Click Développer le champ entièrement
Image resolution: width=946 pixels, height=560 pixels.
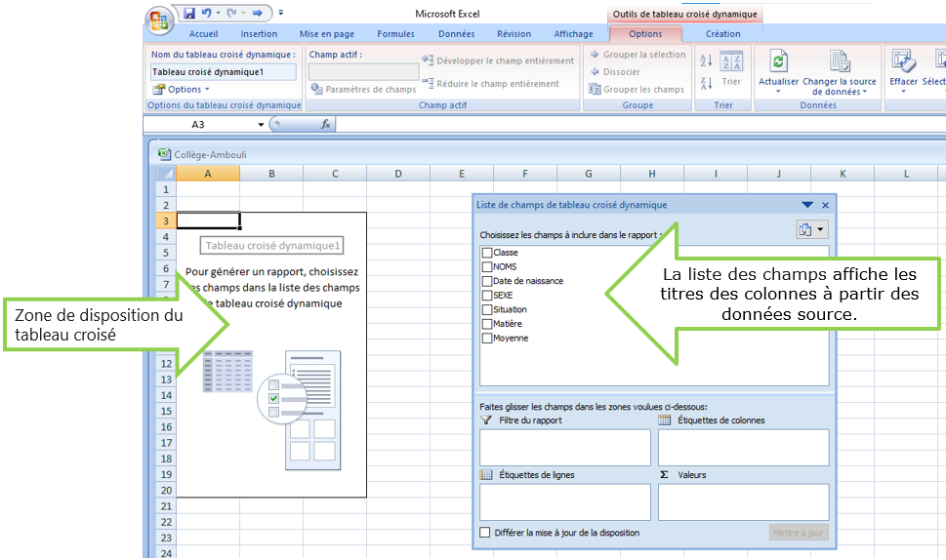[498, 60]
